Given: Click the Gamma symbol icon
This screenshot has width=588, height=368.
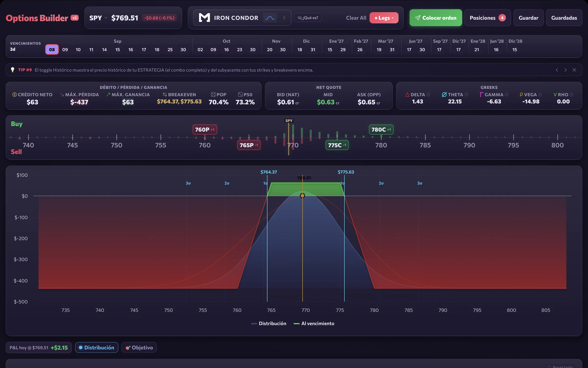Looking at the screenshot, I should coord(481,95).
